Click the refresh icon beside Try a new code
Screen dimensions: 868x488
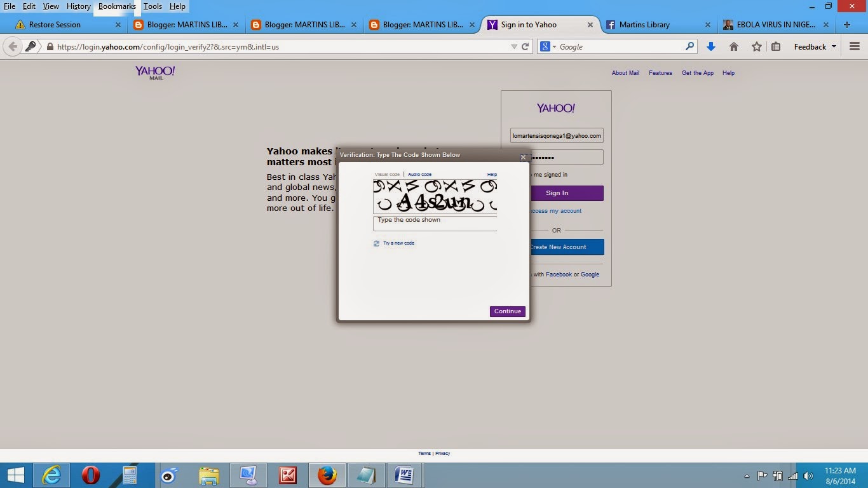(x=376, y=243)
